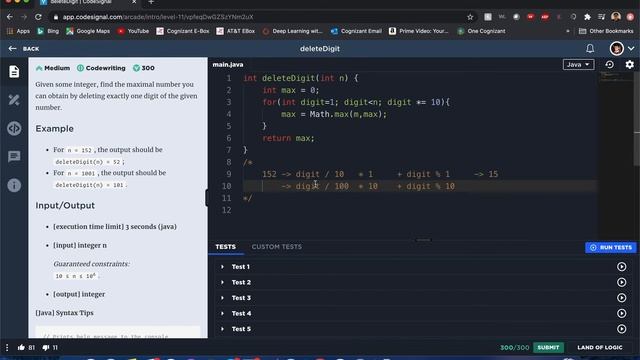Open the user profile avatar menu
Viewport: 640px width, 360px height.
616,49
